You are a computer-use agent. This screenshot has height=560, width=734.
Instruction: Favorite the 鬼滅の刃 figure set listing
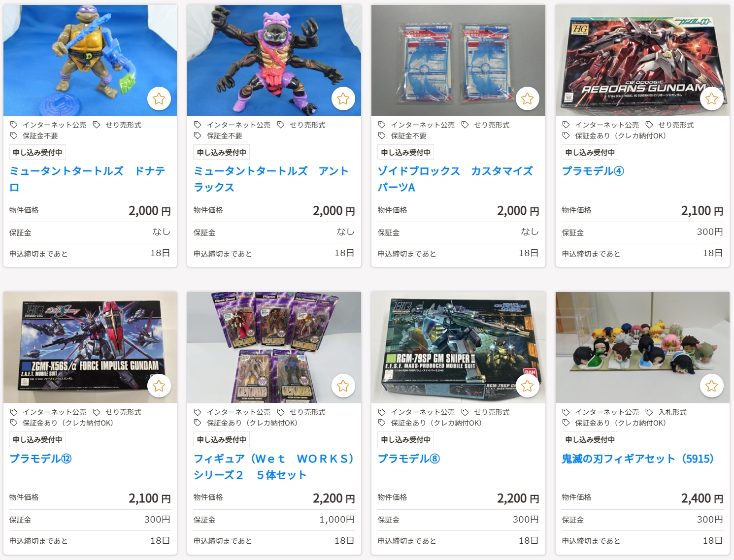[712, 386]
